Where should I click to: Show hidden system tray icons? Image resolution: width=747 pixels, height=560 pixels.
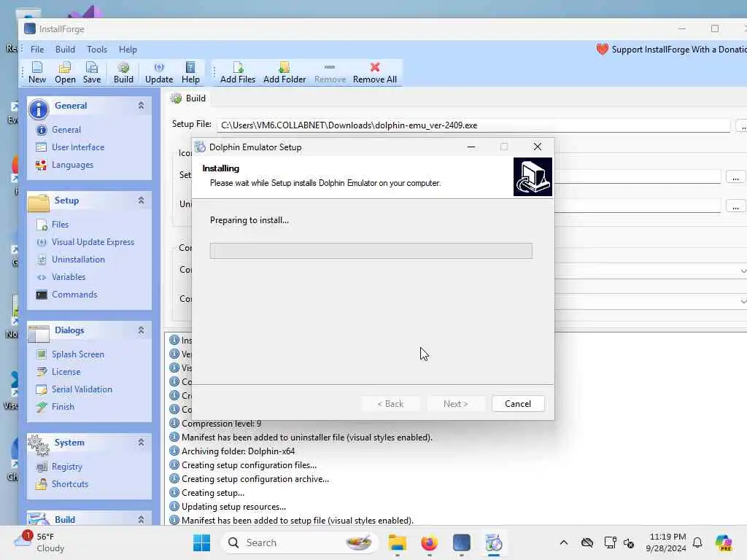[564, 542]
